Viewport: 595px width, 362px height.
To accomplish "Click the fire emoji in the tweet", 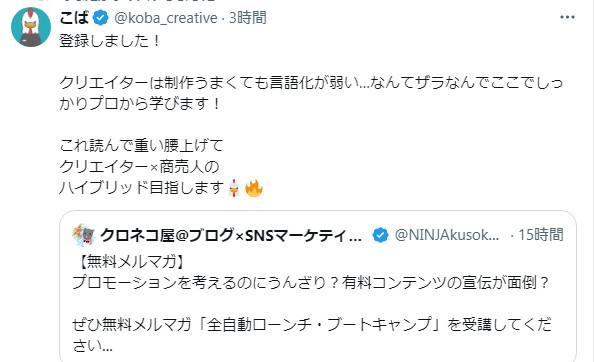I will pos(254,188).
